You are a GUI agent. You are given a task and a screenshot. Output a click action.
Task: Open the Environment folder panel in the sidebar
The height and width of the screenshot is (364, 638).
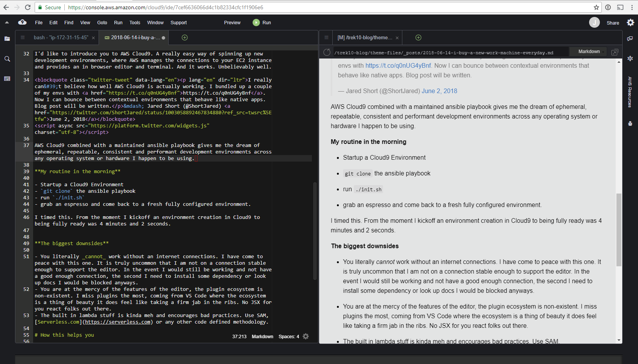coord(7,38)
